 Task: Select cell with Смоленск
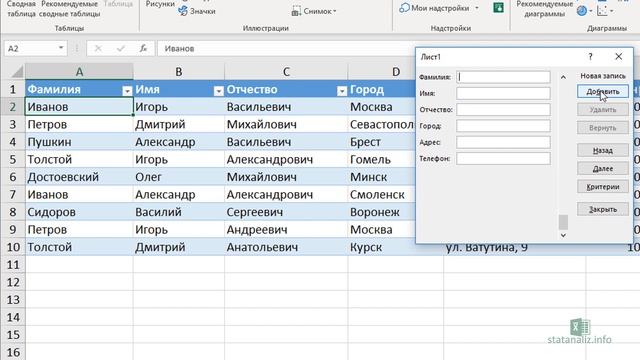coord(382,194)
